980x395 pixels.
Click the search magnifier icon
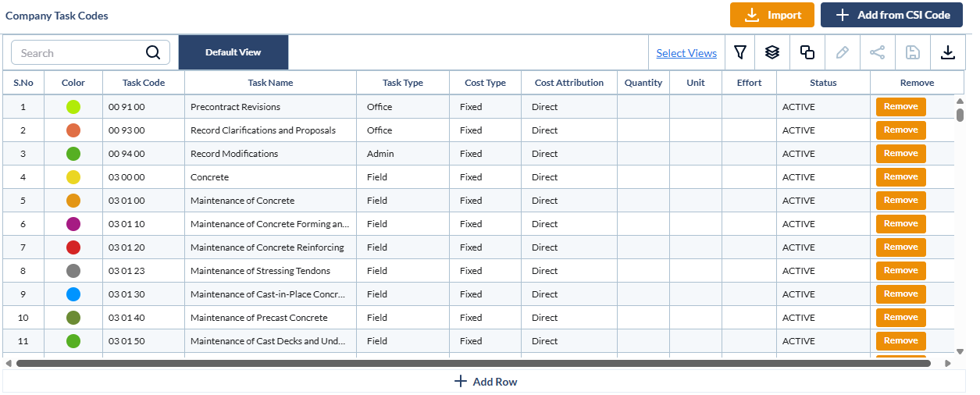coord(153,53)
